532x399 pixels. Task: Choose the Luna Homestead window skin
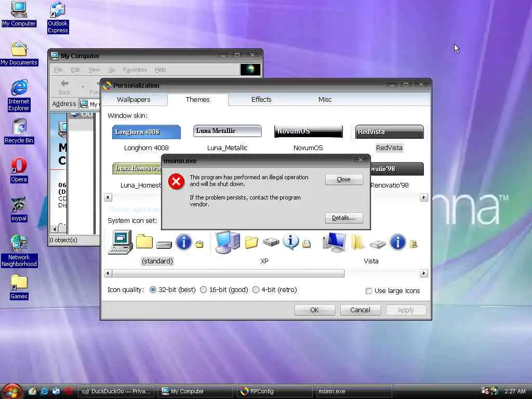pyautogui.click(x=137, y=176)
